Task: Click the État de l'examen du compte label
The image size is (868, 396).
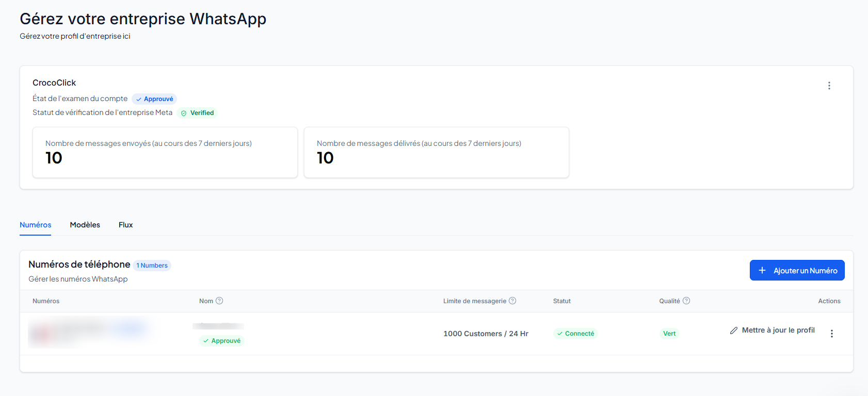Action: tap(80, 98)
